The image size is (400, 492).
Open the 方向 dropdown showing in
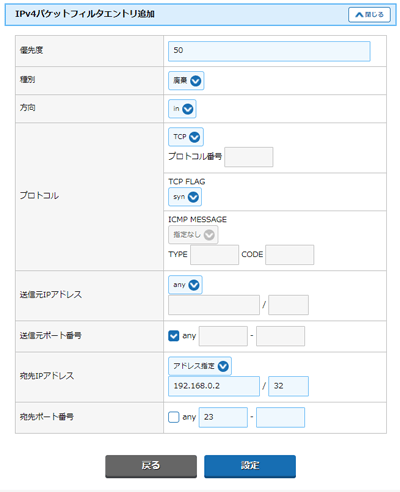[182, 109]
